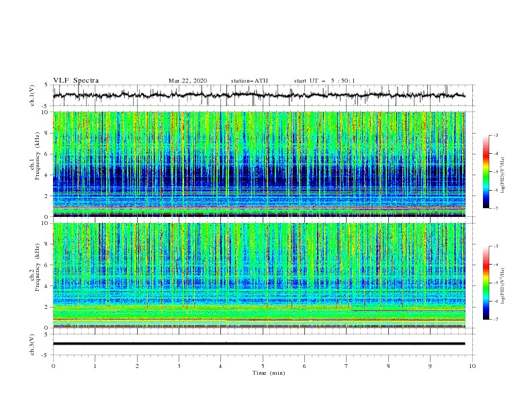The image size is (532, 411).
Task: Click the "VLF Spectra" plot title
Action: pos(76,81)
